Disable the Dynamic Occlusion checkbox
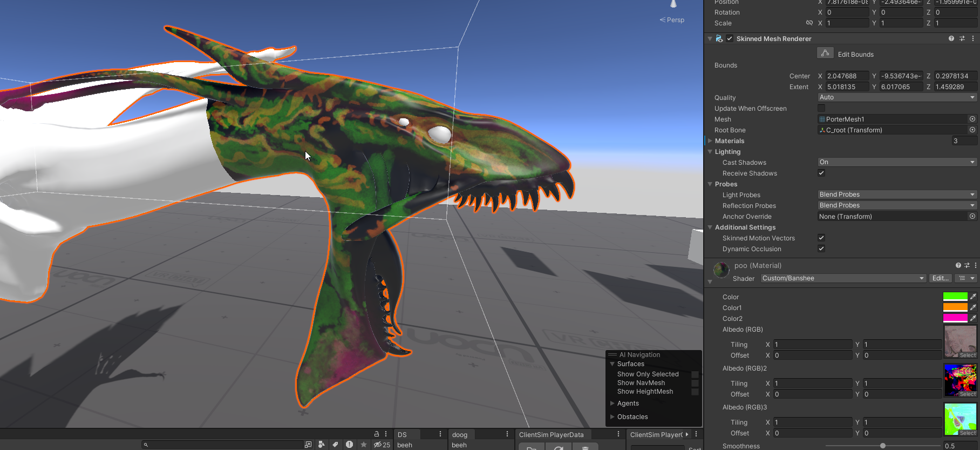This screenshot has height=450, width=980. (821, 249)
